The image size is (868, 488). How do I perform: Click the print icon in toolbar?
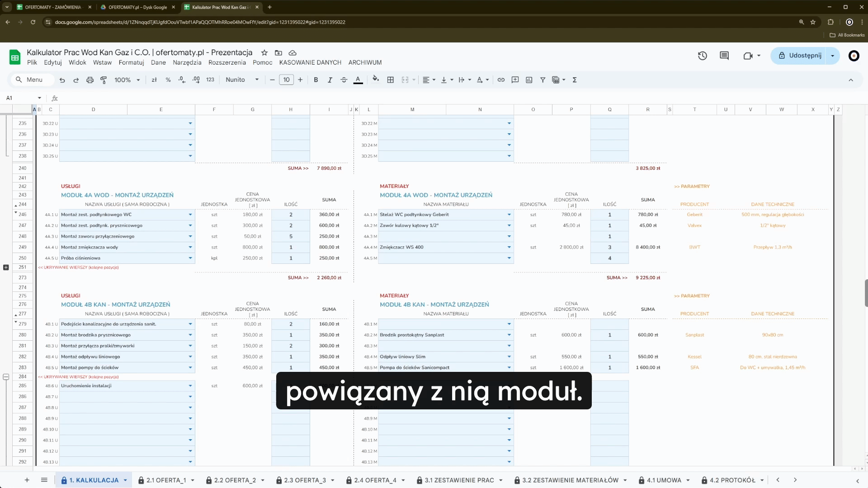tap(90, 80)
